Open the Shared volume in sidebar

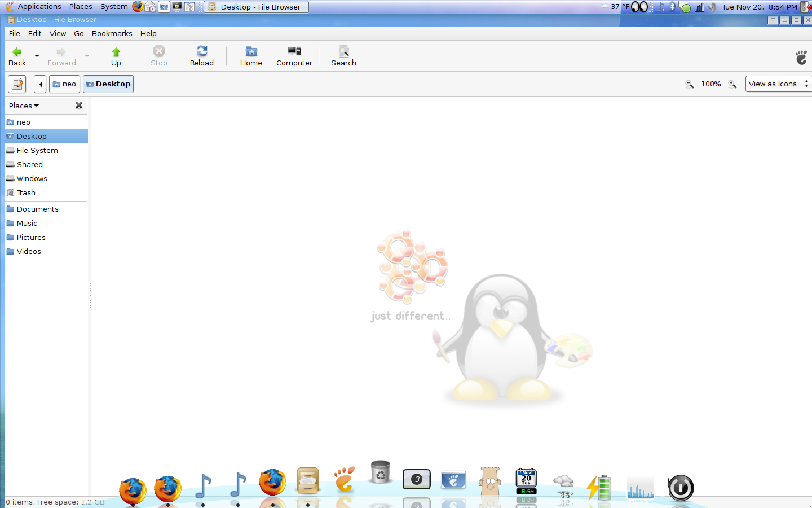46,164
